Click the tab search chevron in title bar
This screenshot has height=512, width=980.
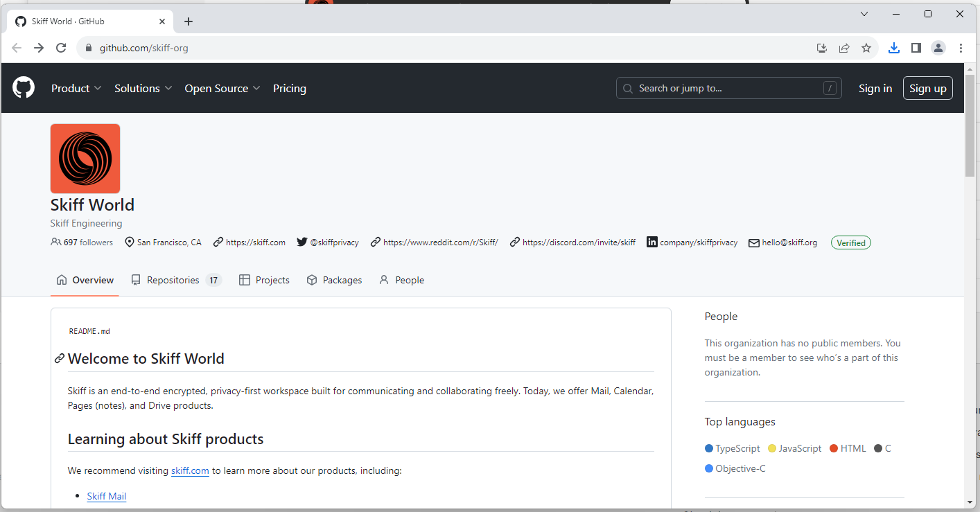click(864, 14)
